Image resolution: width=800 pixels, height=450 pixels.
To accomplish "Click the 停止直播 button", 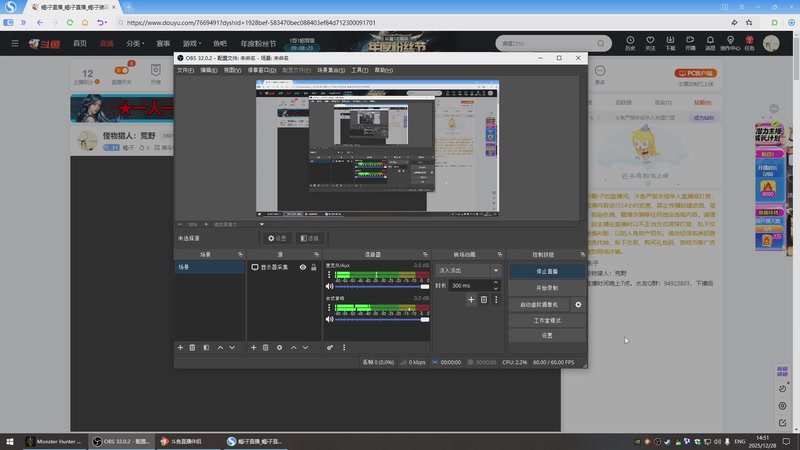I will point(546,271).
